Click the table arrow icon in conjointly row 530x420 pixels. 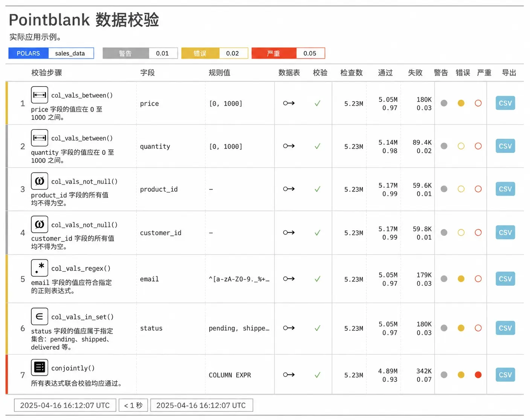289,375
